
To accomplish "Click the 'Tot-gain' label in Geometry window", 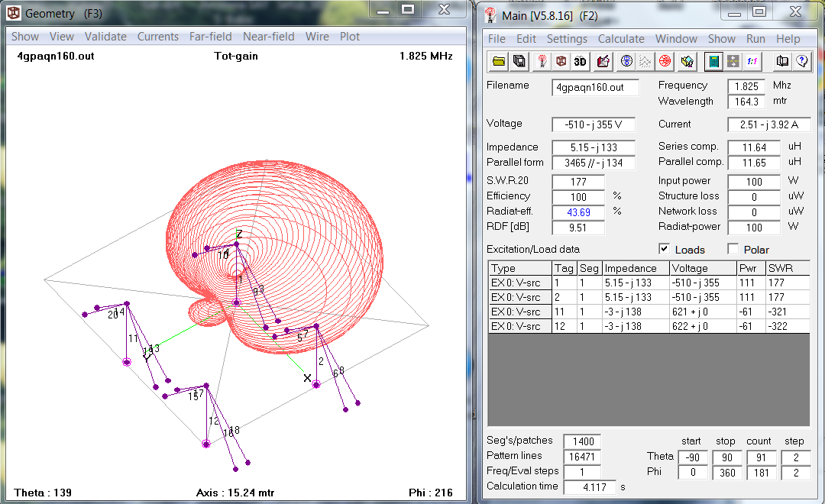I will (236, 56).
